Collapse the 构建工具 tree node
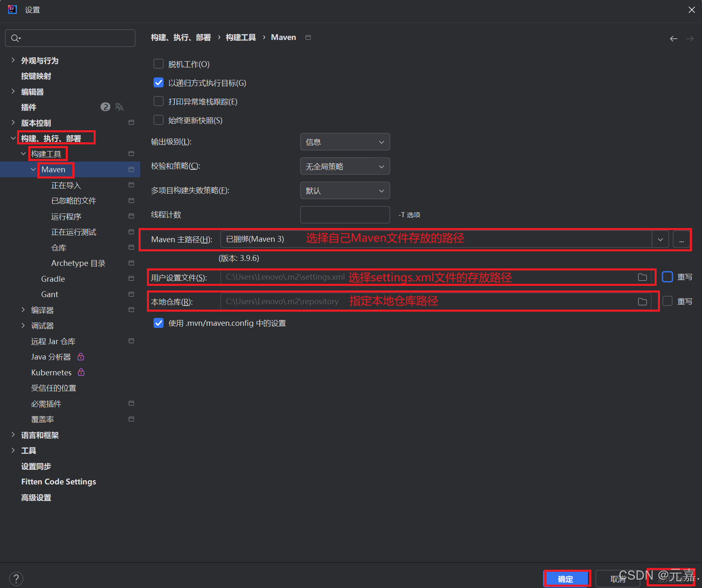Screen dimensions: 702x588 [23, 154]
